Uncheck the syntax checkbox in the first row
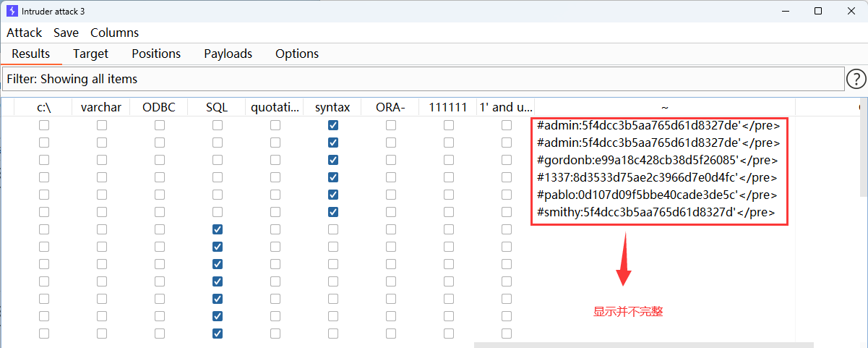Image resolution: width=868 pixels, height=348 pixels. click(333, 125)
